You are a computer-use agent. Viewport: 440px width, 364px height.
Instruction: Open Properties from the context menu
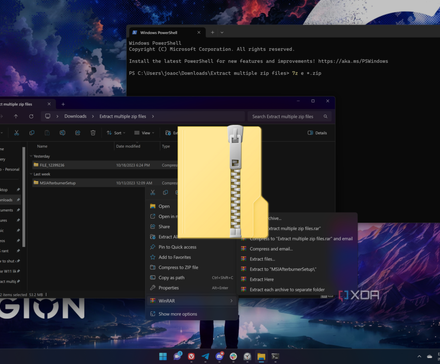[x=169, y=288]
